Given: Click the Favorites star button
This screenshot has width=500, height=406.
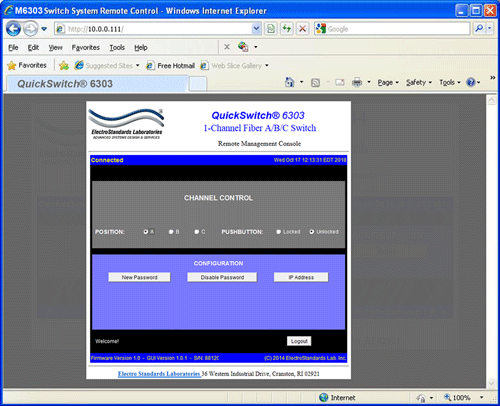Looking at the screenshot, I should (27, 65).
